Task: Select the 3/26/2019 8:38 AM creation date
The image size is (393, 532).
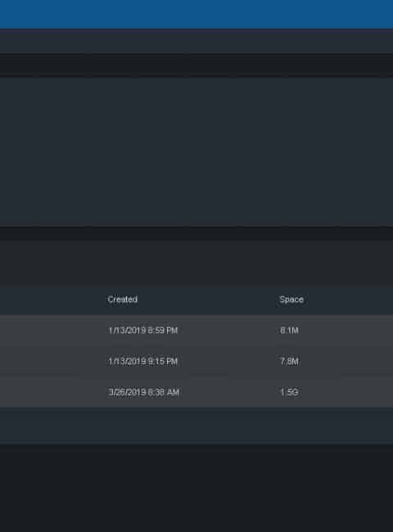Action: coord(143,392)
